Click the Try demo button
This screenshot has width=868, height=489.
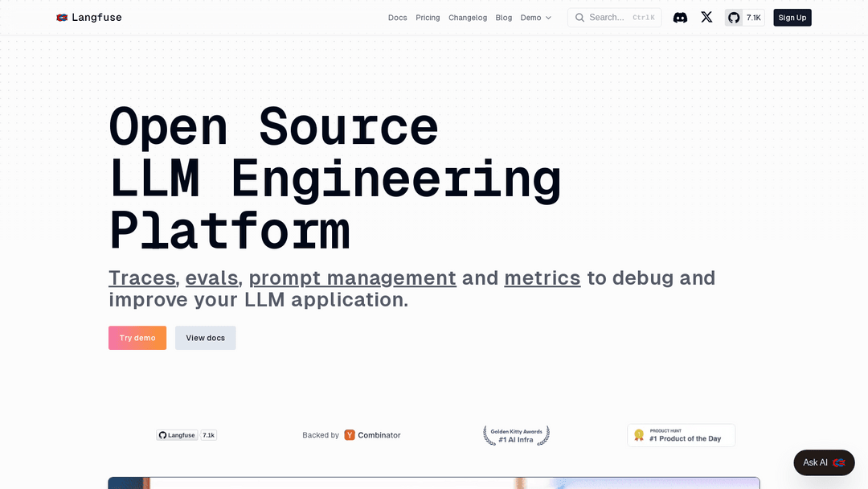click(x=137, y=338)
